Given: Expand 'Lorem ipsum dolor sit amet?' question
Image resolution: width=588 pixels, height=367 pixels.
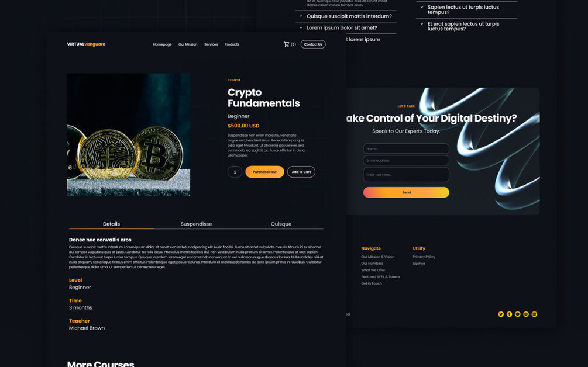Looking at the screenshot, I should coord(345,27).
